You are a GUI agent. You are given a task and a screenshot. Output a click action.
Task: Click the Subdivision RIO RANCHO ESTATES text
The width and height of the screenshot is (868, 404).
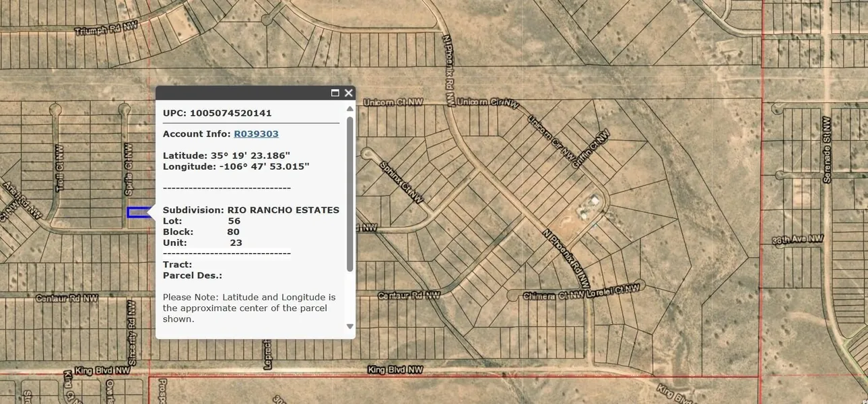[x=251, y=210]
